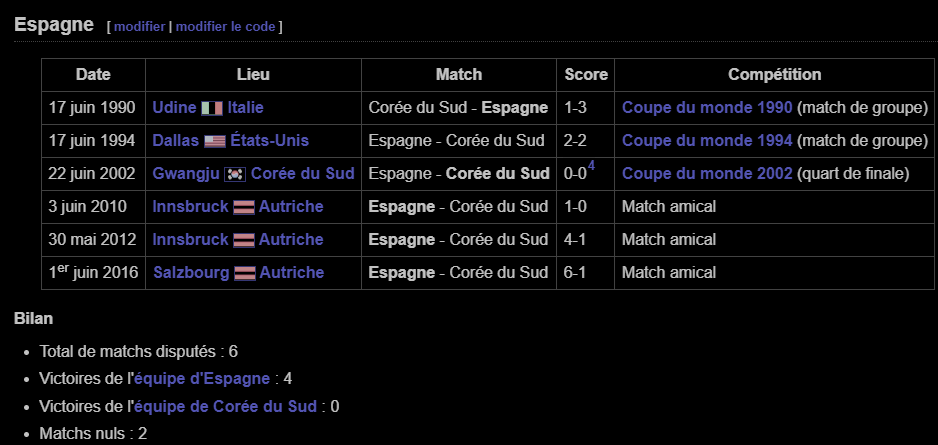Open the Gwangju link
This screenshot has height=445, width=938.
[185, 174]
